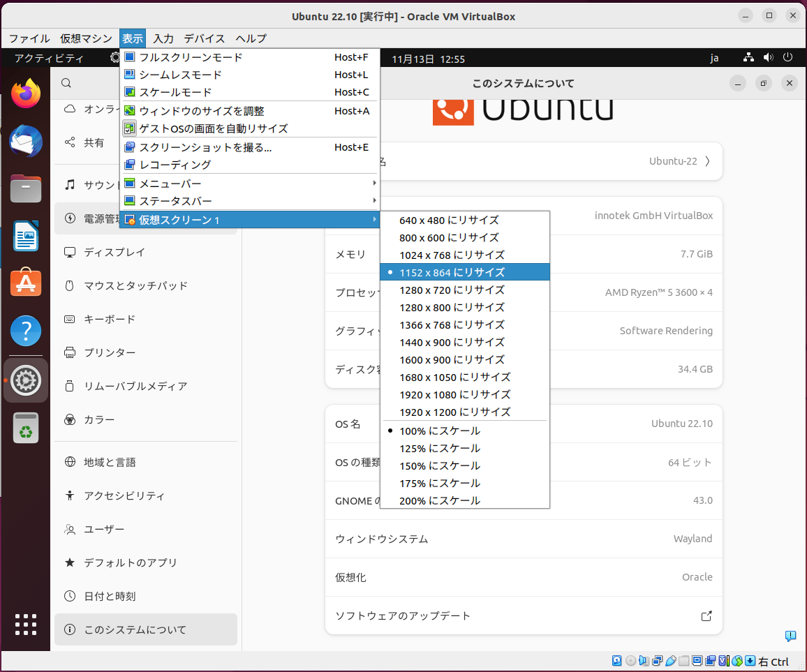Open 地域と言語 settings
The image size is (807, 672).
pyautogui.click(x=146, y=462)
